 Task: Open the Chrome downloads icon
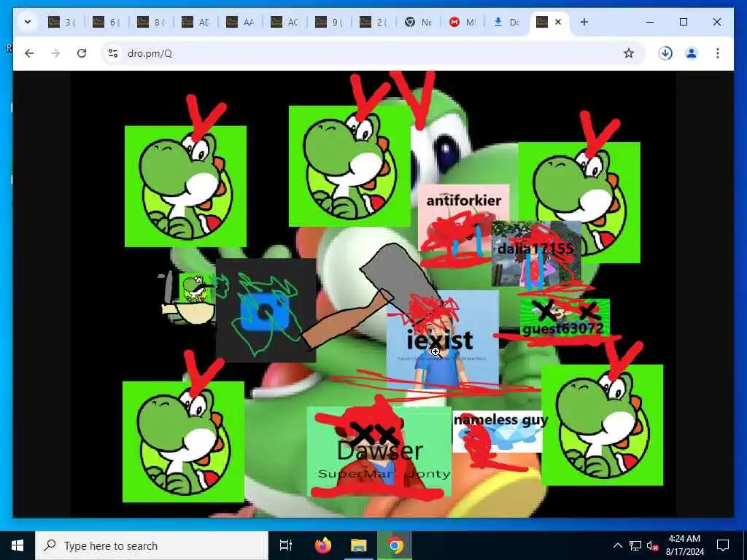point(665,53)
